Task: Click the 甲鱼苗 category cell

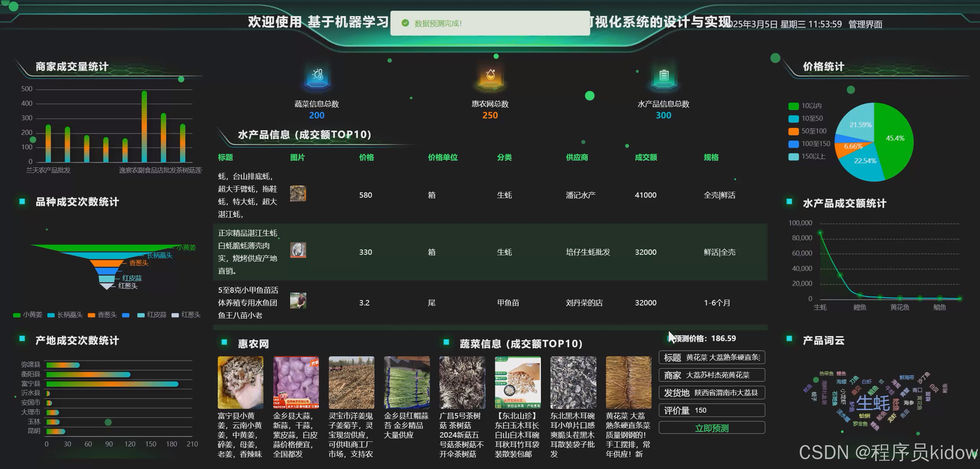Action: [508, 303]
